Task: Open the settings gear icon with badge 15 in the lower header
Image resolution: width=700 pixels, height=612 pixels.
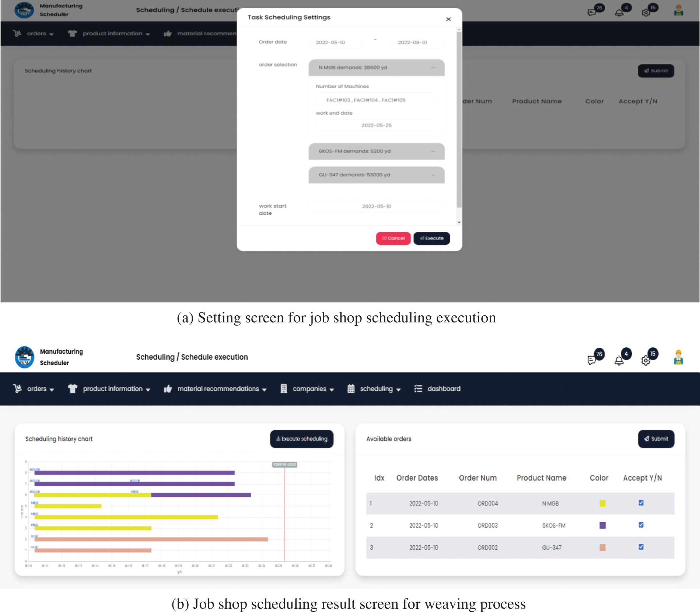Action: pos(646,360)
